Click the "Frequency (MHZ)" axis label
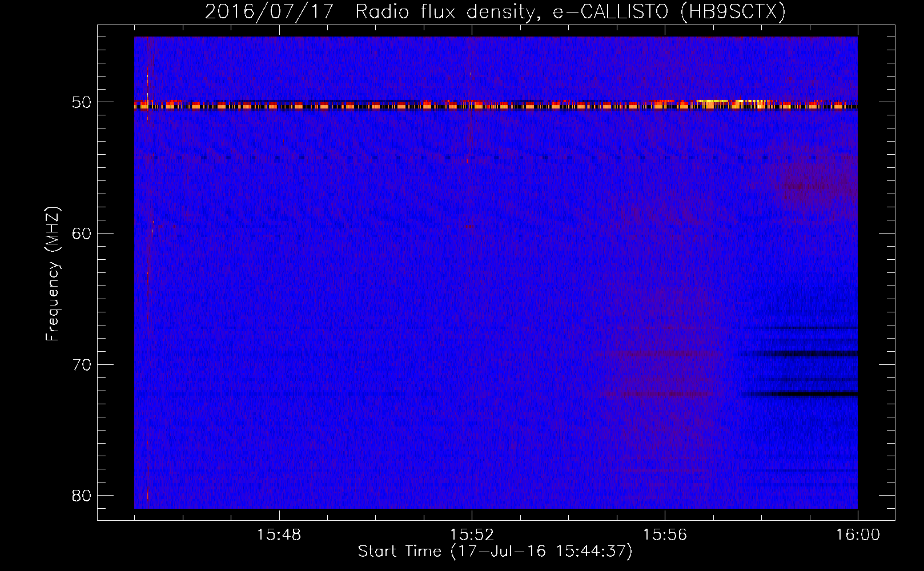Viewport: 924px width, 571px height. click(53, 274)
